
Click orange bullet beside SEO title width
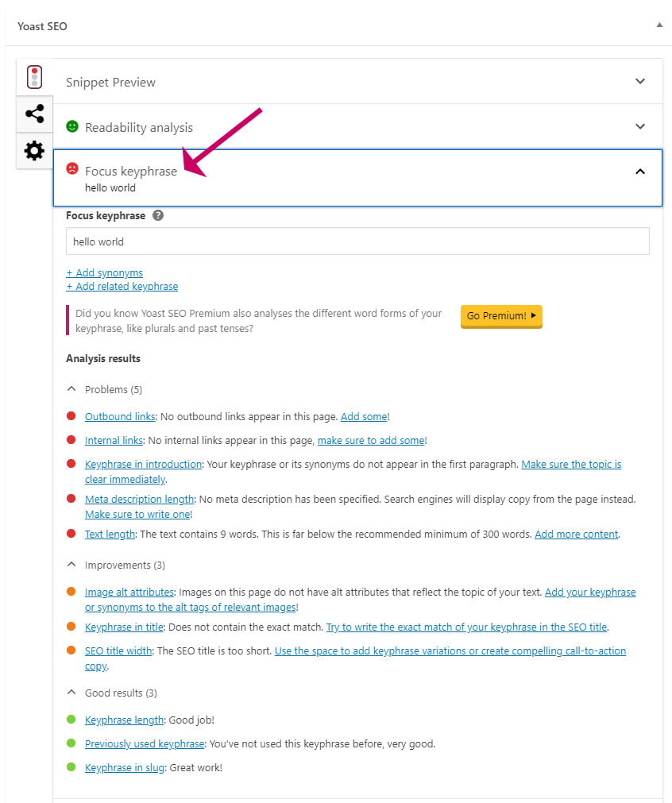point(71,650)
